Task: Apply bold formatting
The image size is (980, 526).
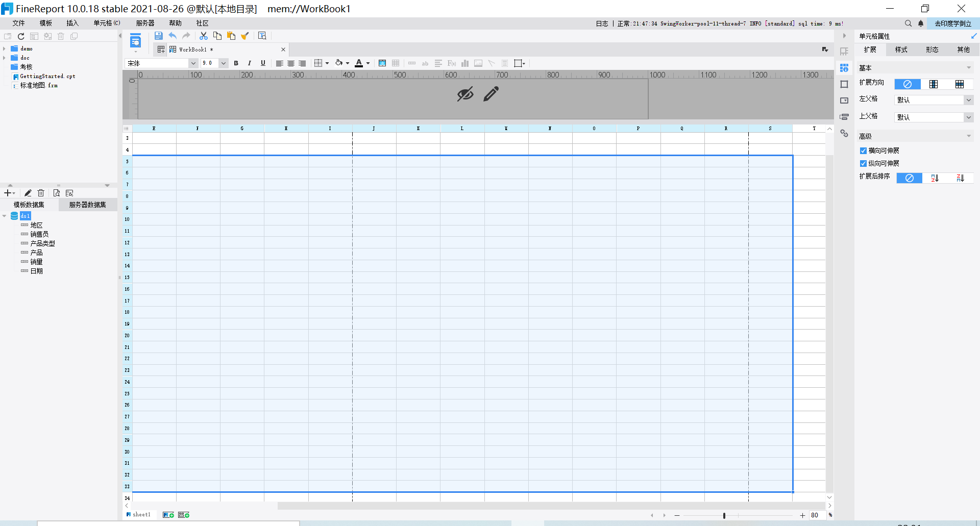Action: (236, 63)
